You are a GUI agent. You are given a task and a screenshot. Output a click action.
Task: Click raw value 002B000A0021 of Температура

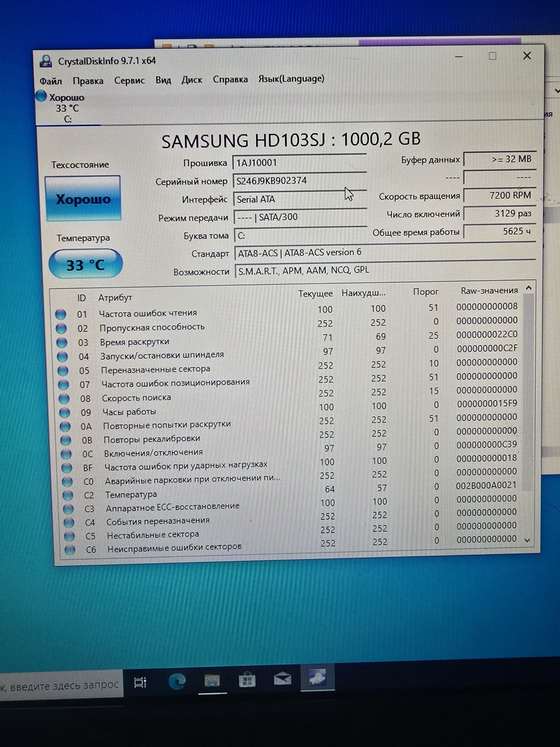tap(486, 485)
